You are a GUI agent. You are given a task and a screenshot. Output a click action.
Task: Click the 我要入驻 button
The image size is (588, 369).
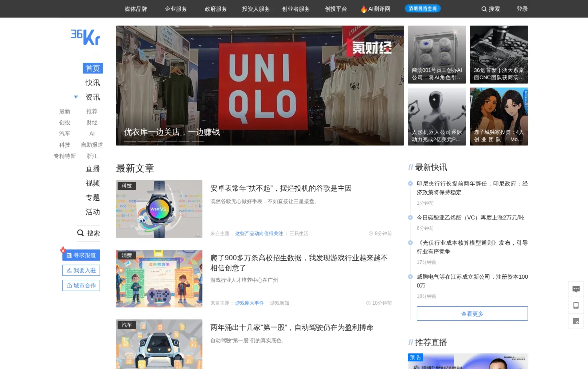[x=81, y=270]
